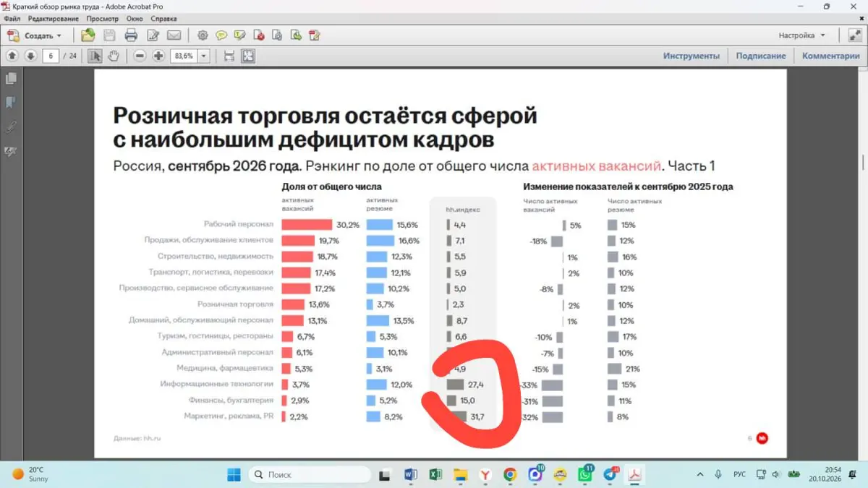Open Excel from the taskbar
This screenshot has width=868, height=488.
coord(435,474)
